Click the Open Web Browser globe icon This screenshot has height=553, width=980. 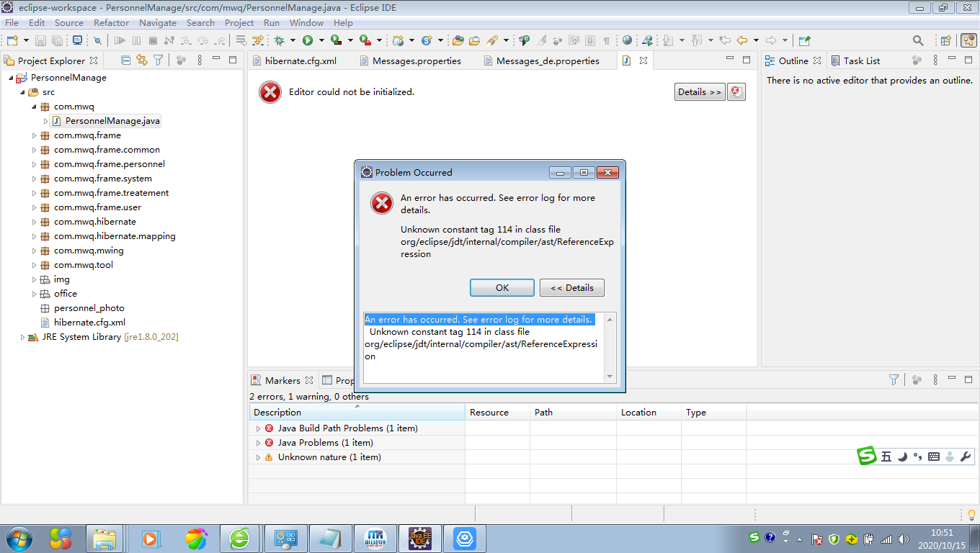click(x=627, y=40)
